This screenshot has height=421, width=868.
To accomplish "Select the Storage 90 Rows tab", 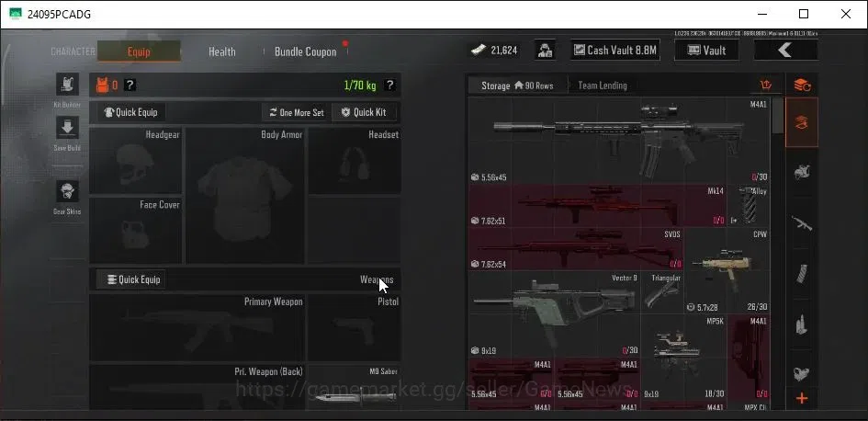I will click(x=518, y=85).
